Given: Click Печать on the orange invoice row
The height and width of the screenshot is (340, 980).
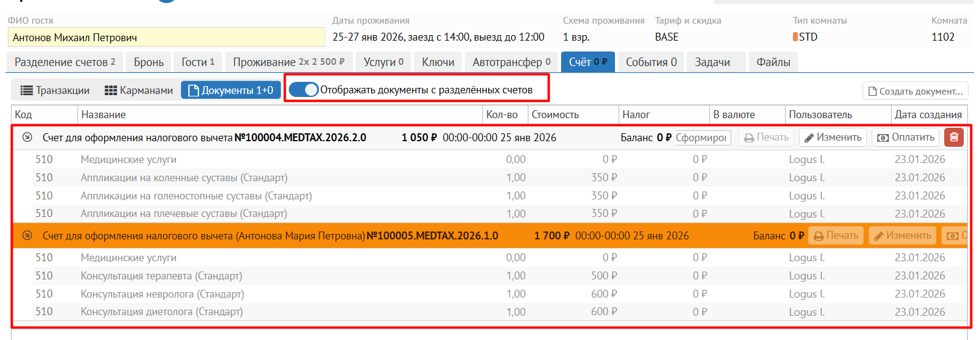Looking at the screenshot, I should [835, 236].
